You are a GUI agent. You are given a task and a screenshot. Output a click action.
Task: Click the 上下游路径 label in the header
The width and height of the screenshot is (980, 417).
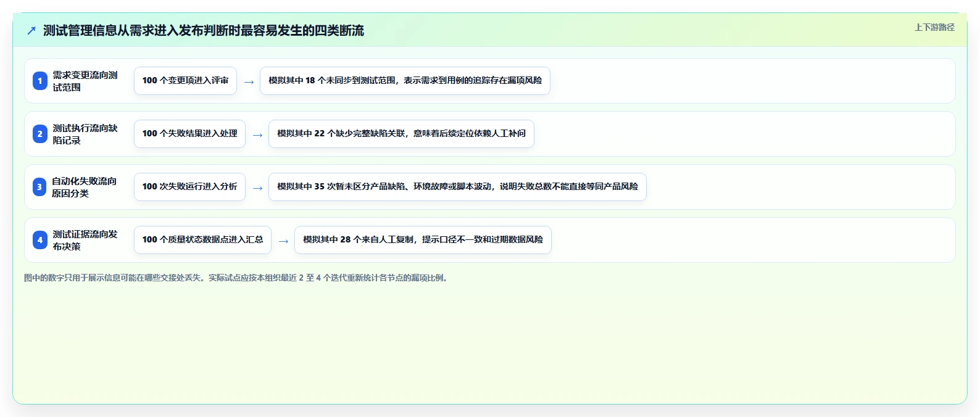click(x=934, y=27)
